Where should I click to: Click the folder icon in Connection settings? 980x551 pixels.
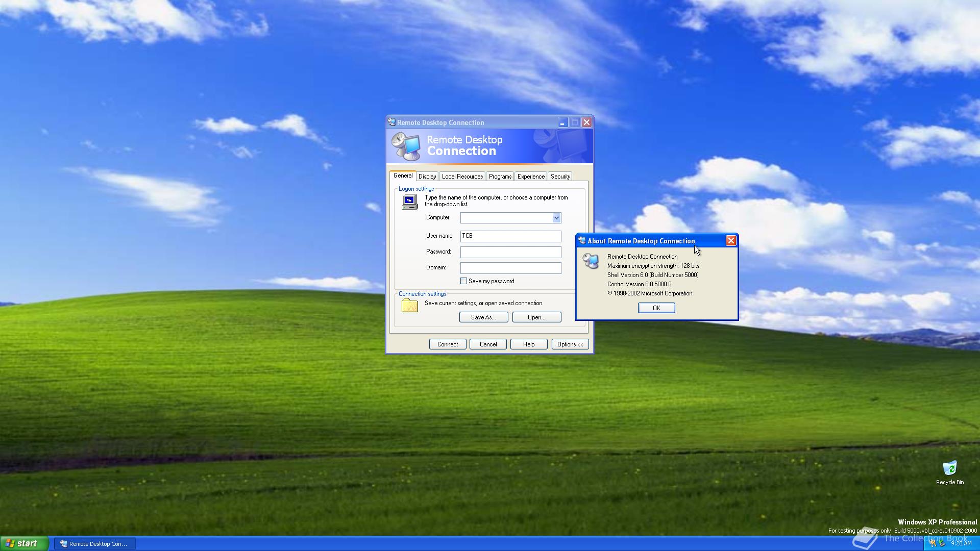[409, 306]
